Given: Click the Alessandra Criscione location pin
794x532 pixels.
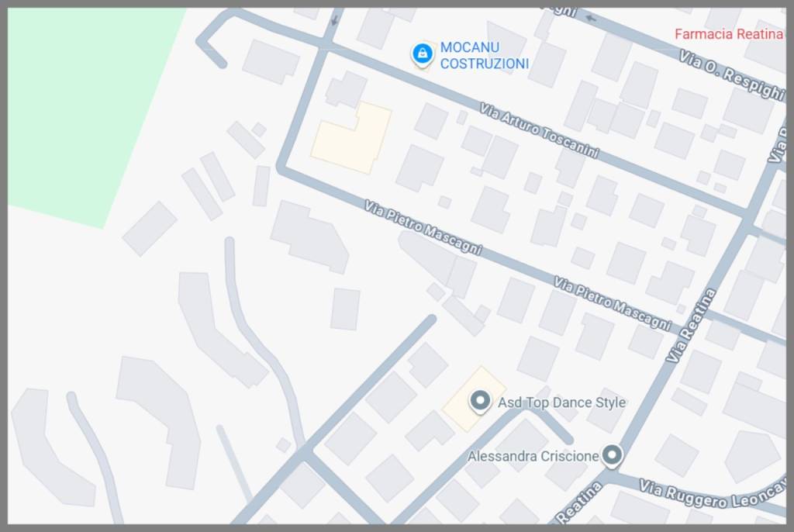Looking at the screenshot, I should [x=612, y=456].
